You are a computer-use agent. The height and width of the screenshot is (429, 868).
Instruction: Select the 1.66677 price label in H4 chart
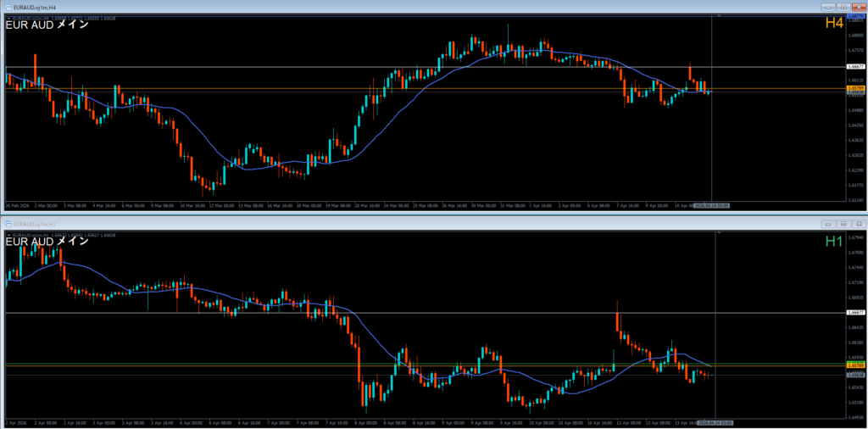pos(855,66)
